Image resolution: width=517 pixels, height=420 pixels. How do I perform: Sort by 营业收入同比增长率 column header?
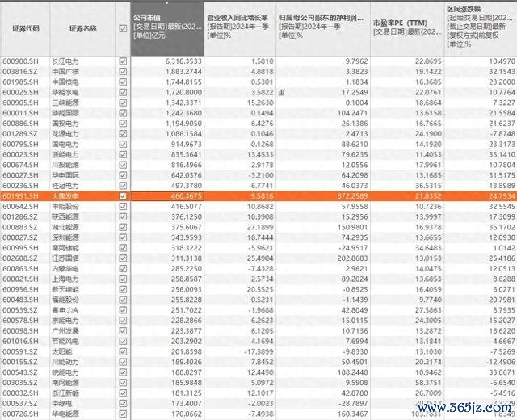240,29
